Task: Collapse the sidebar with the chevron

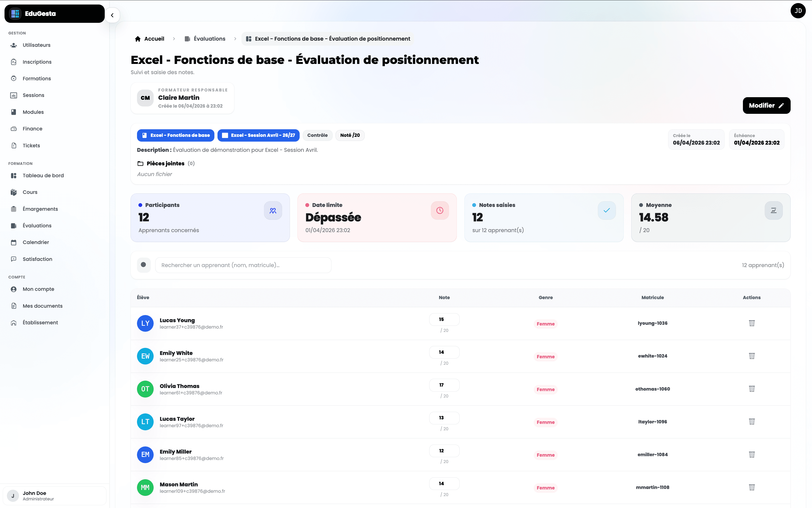Action: [x=113, y=15]
